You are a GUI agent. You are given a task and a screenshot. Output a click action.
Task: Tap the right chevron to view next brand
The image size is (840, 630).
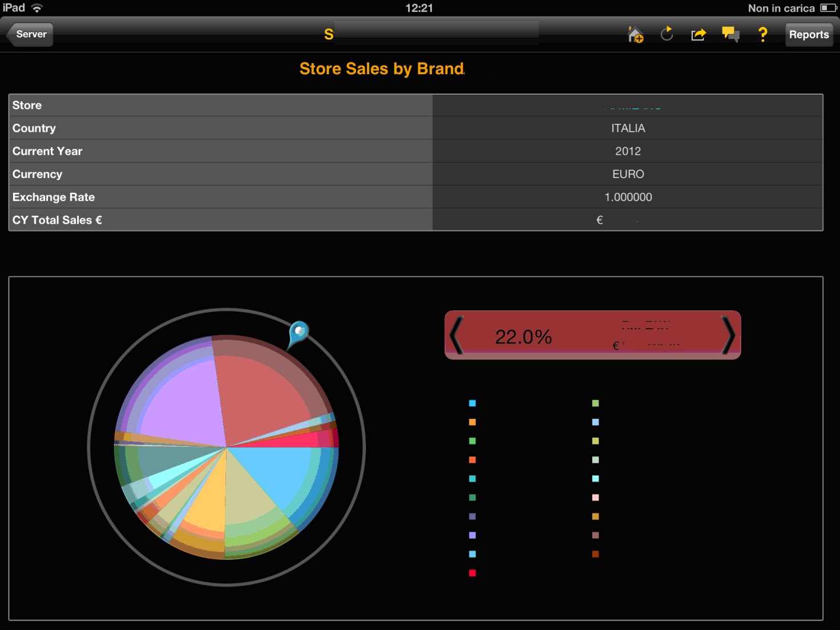(x=729, y=336)
